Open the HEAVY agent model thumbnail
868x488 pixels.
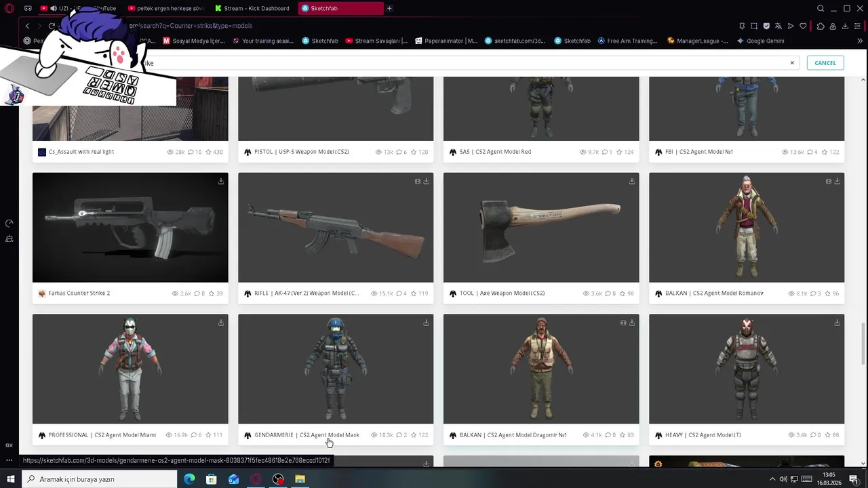coord(747,369)
